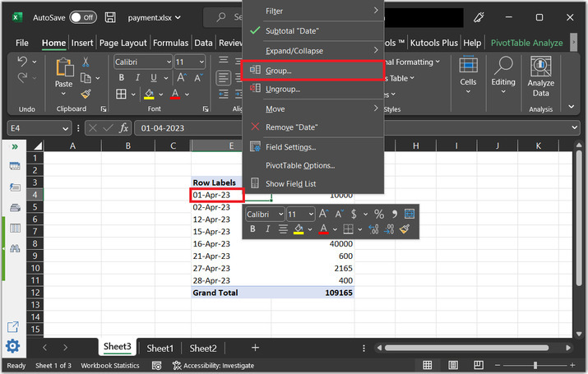588x374 pixels.
Task: Open Field Settings... from the context menu
Action: 313,147
